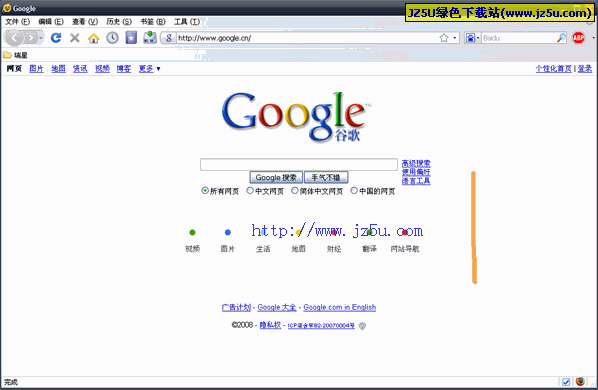Screen dimensions: 598x390
Task: Open the 文件 (F) menu
Action: pos(18,22)
